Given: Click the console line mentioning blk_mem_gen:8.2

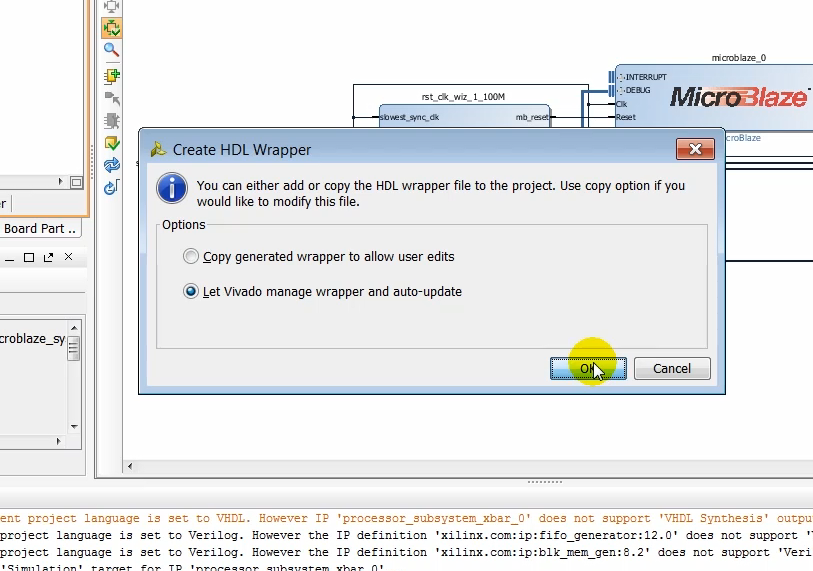Looking at the screenshot, I should tap(406, 552).
